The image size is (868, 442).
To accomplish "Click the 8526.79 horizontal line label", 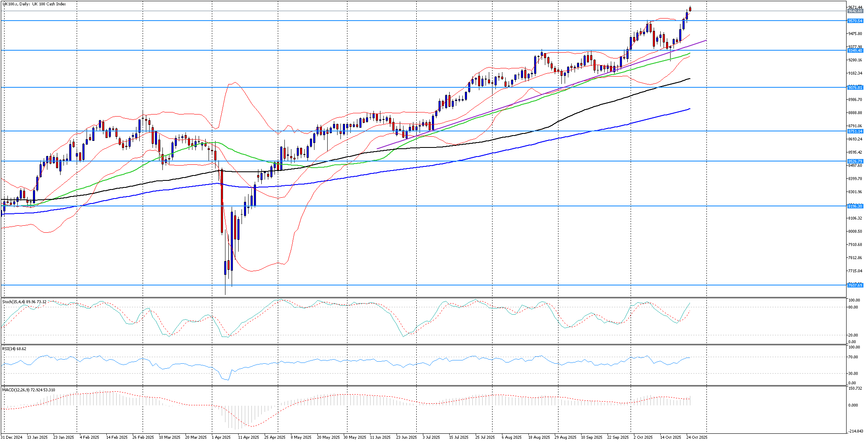I will click(x=855, y=161).
